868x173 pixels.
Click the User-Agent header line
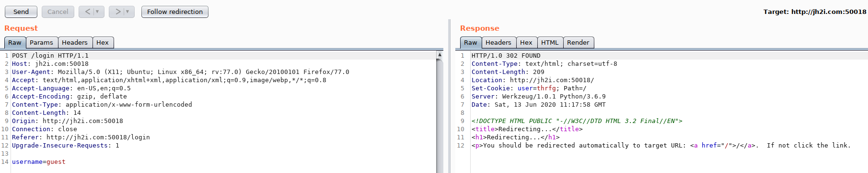181,72
